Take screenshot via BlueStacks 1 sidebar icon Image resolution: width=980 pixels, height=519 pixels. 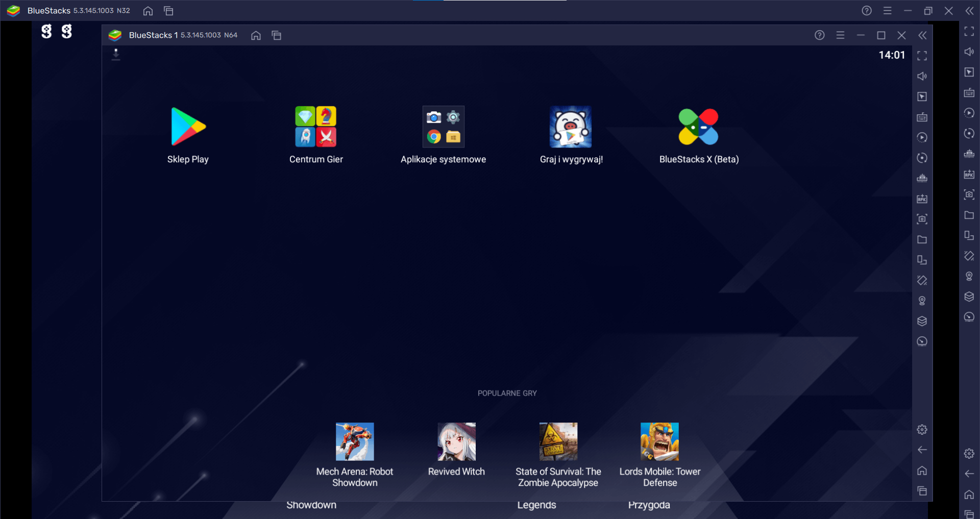922,219
